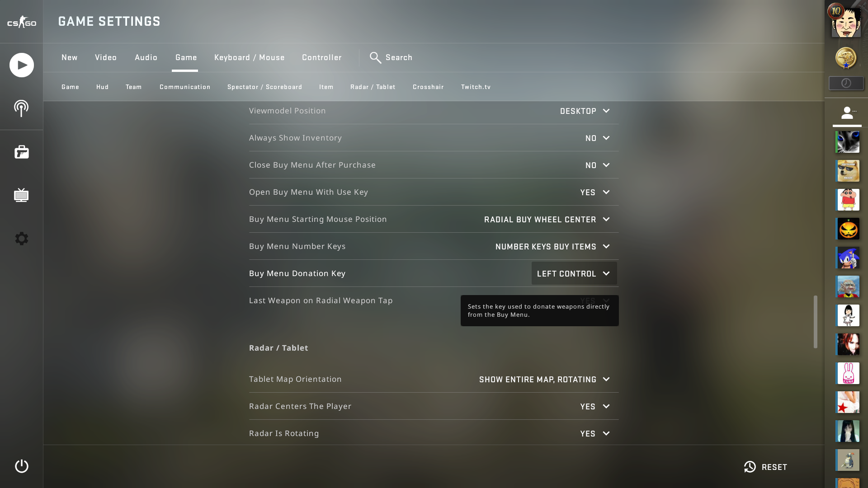This screenshot has width=868, height=488.
Task: Expand the Tablet Map Orientation dropdown
Action: (x=545, y=379)
